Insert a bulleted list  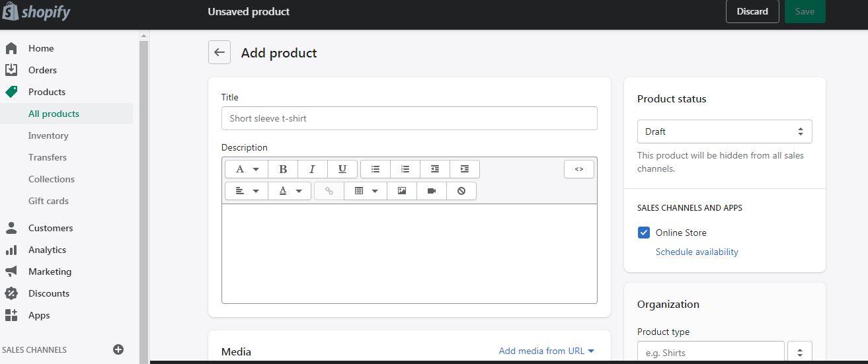tap(375, 169)
